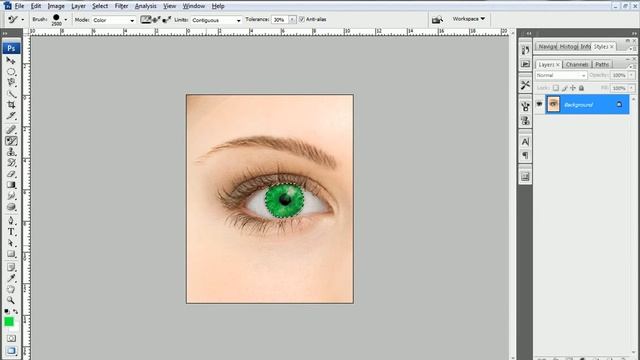640x360 pixels.
Task: Select the Dodge tool
Action: coord(11,207)
